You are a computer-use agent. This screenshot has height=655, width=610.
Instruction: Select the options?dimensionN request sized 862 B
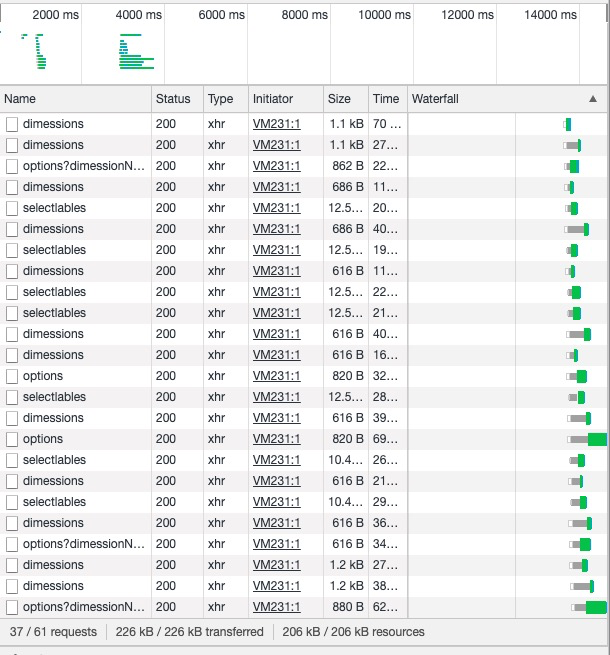coord(84,166)
